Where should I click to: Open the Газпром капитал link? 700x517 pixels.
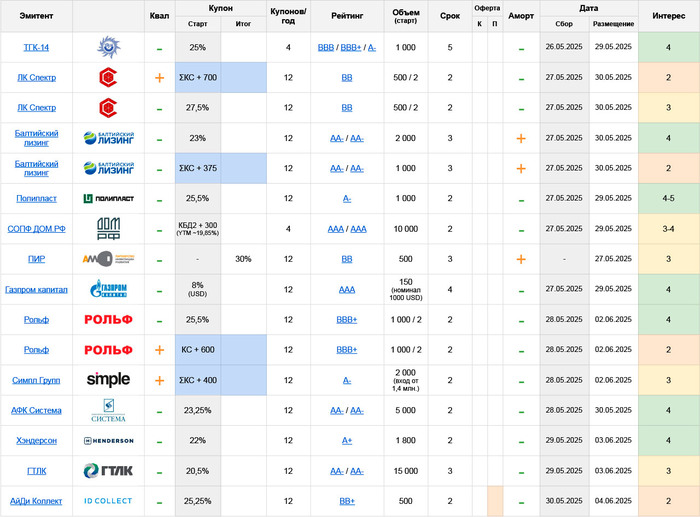click(x=36, y=289)
